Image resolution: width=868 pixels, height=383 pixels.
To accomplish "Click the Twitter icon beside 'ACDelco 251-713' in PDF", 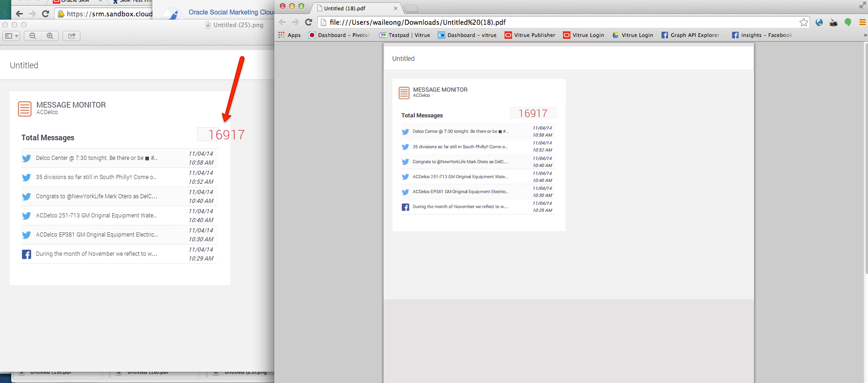I will tap(406, 177).
